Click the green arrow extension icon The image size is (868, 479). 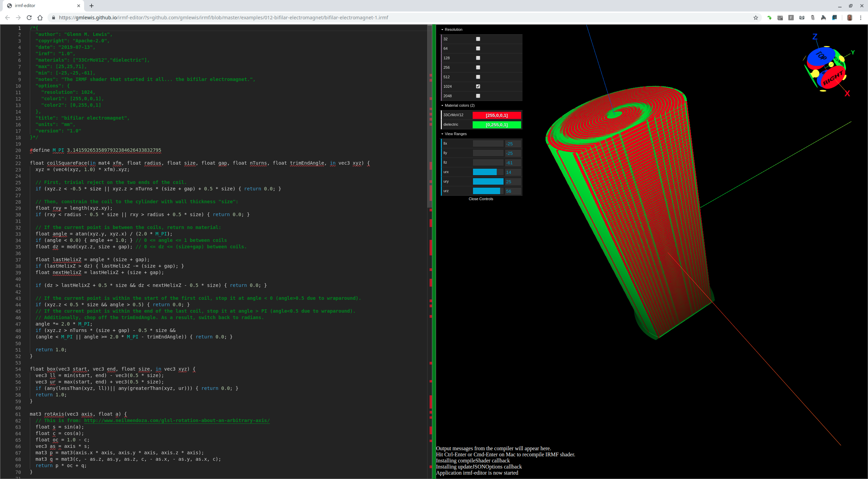[x=769, y=18]
